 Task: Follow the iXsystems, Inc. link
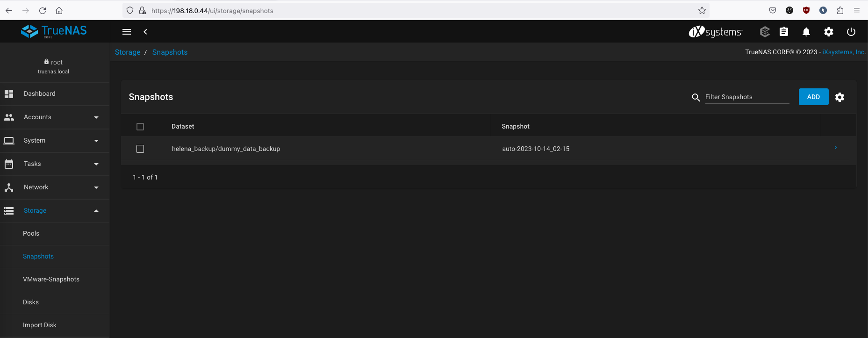843,52
